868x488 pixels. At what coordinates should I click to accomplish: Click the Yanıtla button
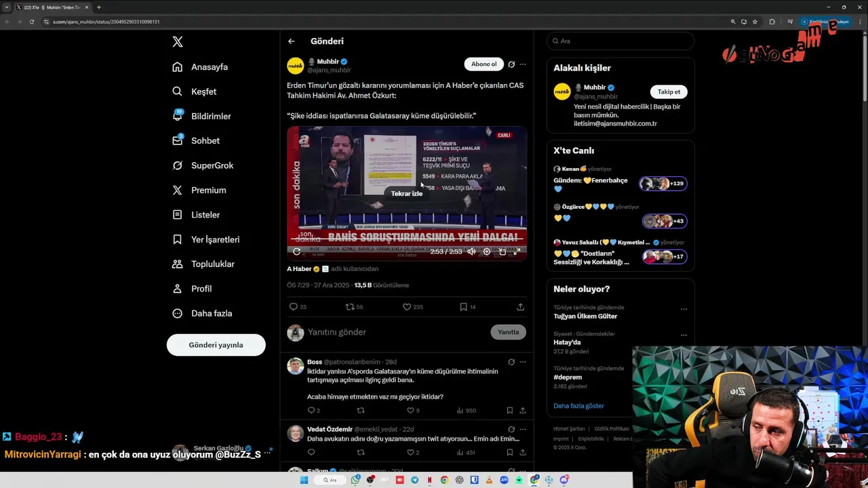pyautogui.click(x=508, y=332)
